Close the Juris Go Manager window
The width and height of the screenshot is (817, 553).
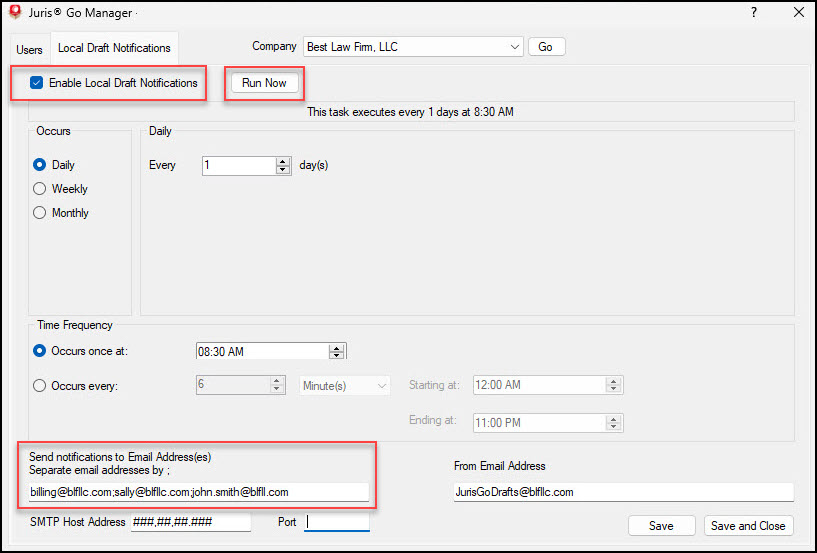(x=798, y=13)
